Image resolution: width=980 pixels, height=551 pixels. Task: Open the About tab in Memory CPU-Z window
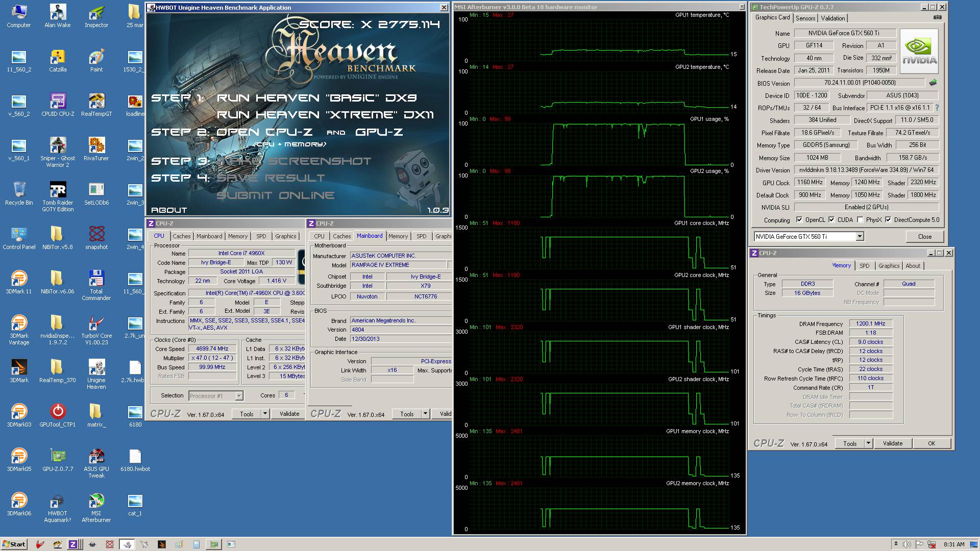(913, 266)
